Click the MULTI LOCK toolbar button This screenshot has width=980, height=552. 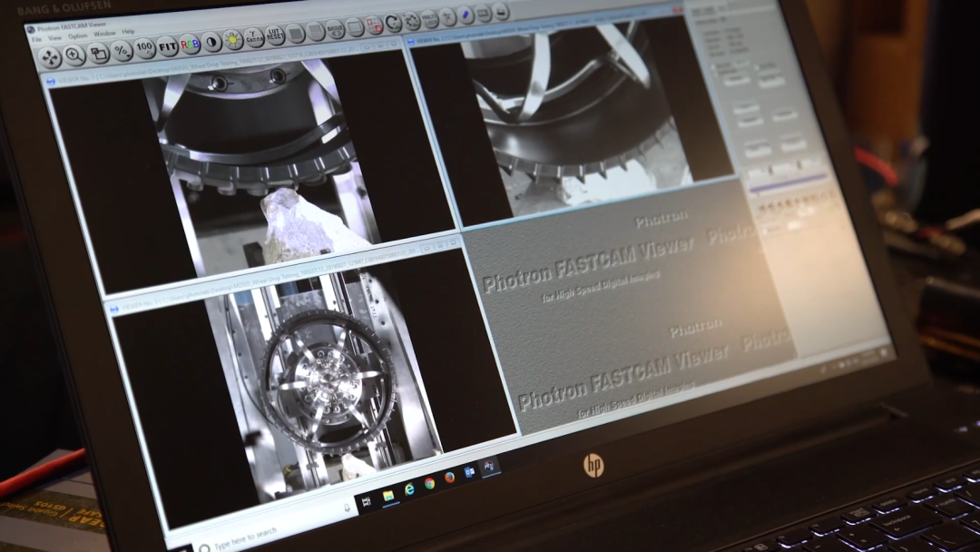[x=429, y=19]
